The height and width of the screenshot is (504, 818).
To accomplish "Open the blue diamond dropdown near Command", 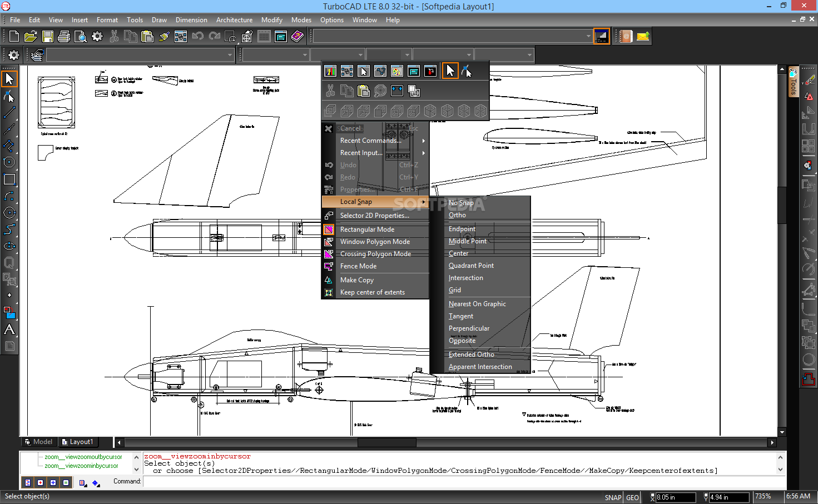I will (x=96, y=483).
